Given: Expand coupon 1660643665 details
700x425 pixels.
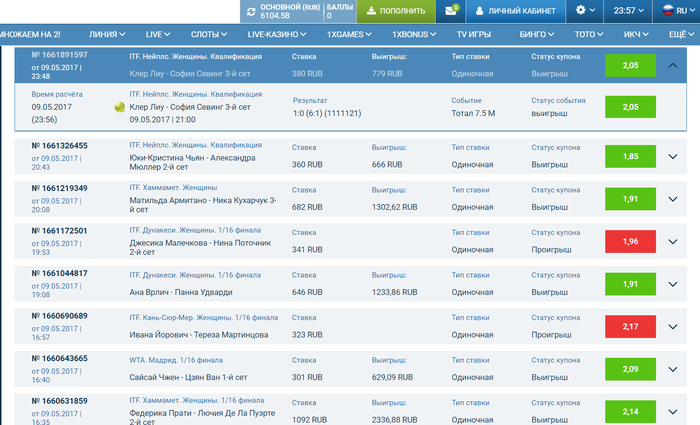Looking at the screenshot, I should [673, 369].
